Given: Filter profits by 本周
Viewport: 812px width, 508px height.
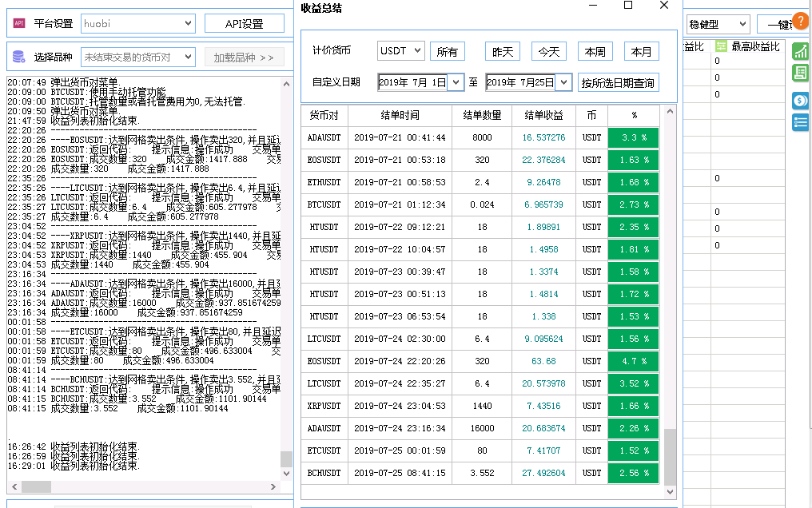Looking at the screenshot, I should coord(595,52).
